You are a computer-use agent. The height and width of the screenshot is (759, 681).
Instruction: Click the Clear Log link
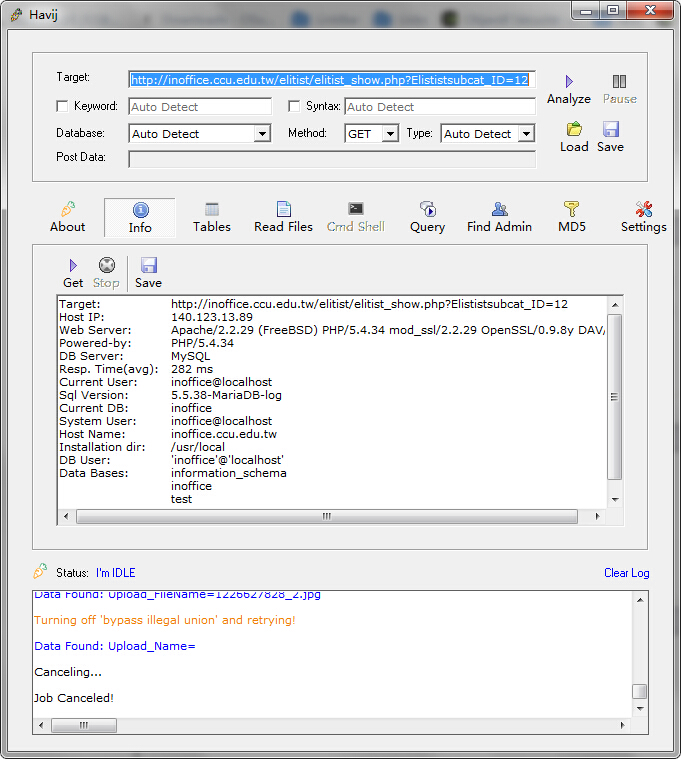tap(626, 573)
